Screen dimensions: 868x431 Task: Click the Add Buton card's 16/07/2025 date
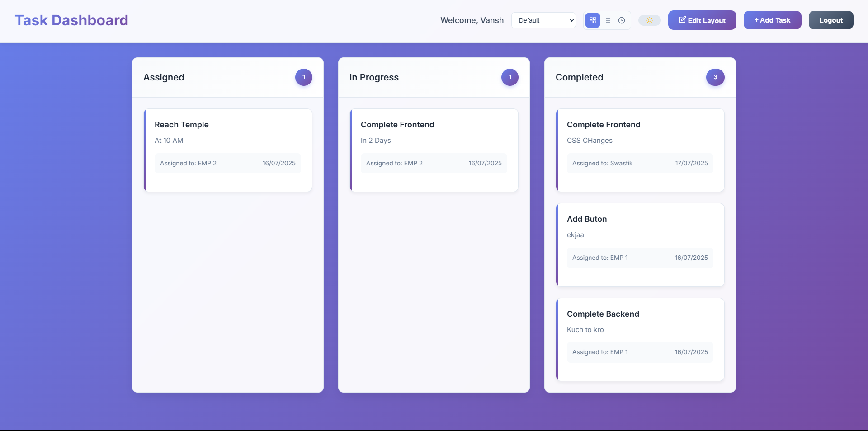pyautogui.click(x=691, y=258)
